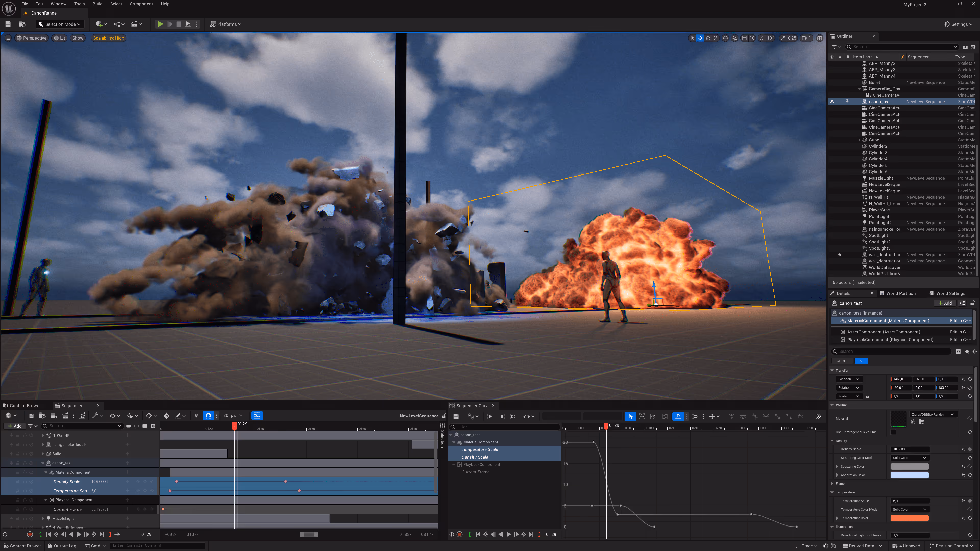Open the Platforms dropdown
The width and height of the screenshot is (980, 551).
(226, 24)
